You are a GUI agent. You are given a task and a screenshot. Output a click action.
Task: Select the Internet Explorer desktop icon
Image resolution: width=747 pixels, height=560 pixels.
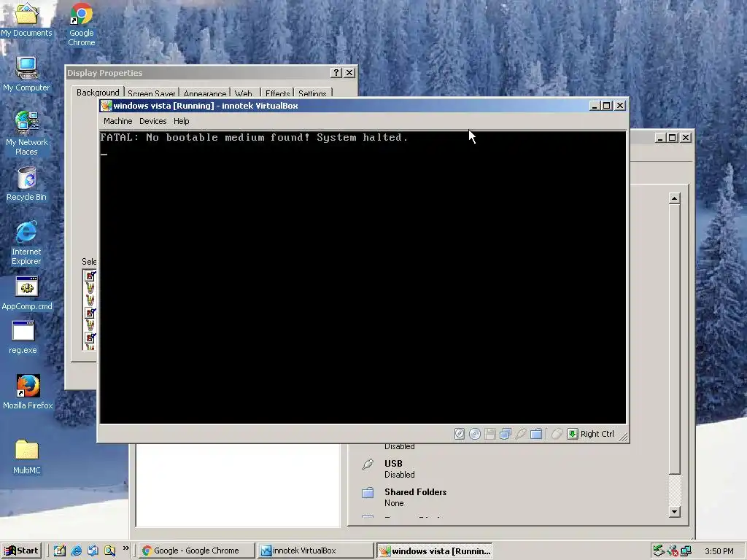26,243
